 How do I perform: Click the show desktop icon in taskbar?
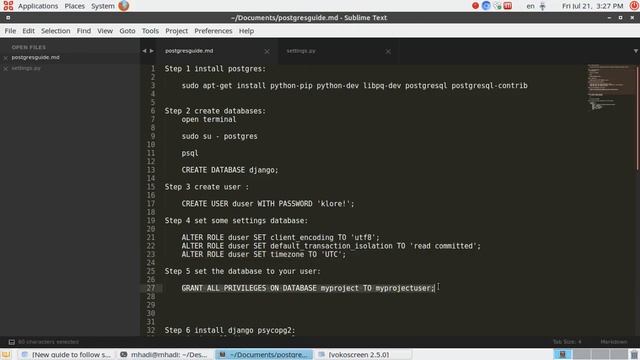click(x=6, y=355)
